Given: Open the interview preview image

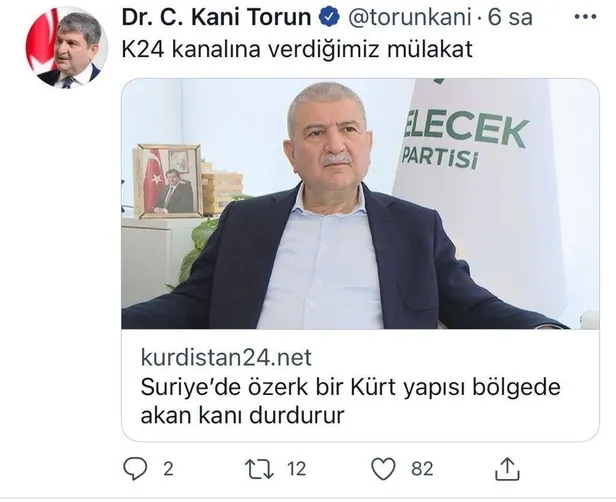Looking at the screenshot, I should point(360,203).
